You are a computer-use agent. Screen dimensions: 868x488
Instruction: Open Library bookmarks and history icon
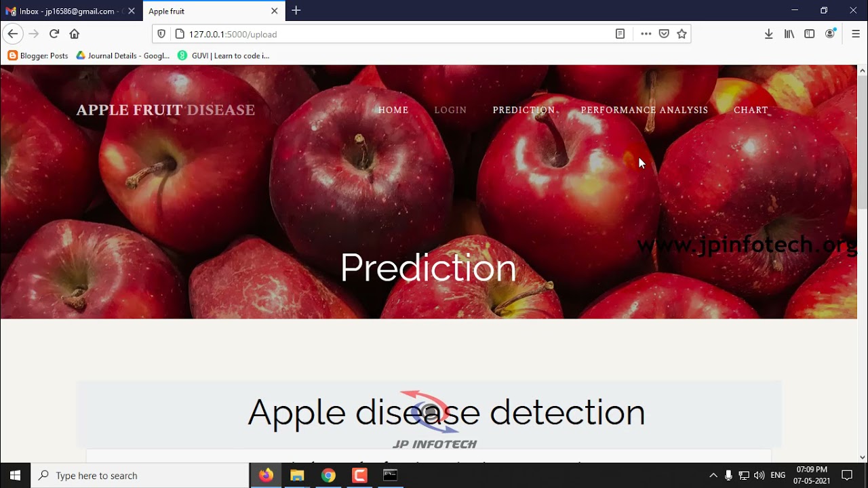coord(789,34)
